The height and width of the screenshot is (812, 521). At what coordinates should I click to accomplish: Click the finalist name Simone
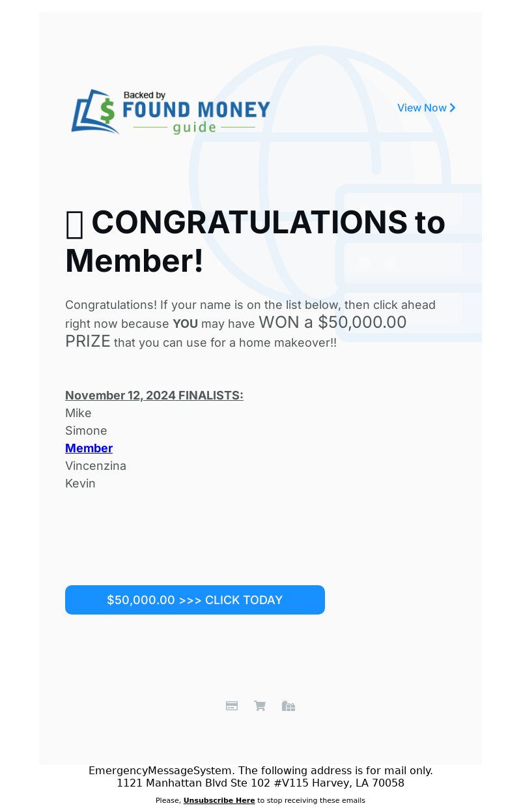86,431
